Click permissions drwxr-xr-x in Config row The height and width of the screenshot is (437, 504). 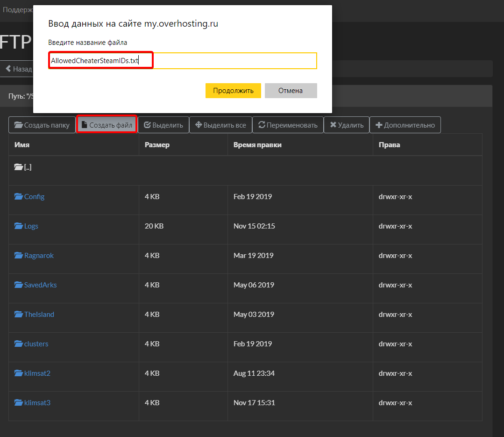(x=395, y=196)
